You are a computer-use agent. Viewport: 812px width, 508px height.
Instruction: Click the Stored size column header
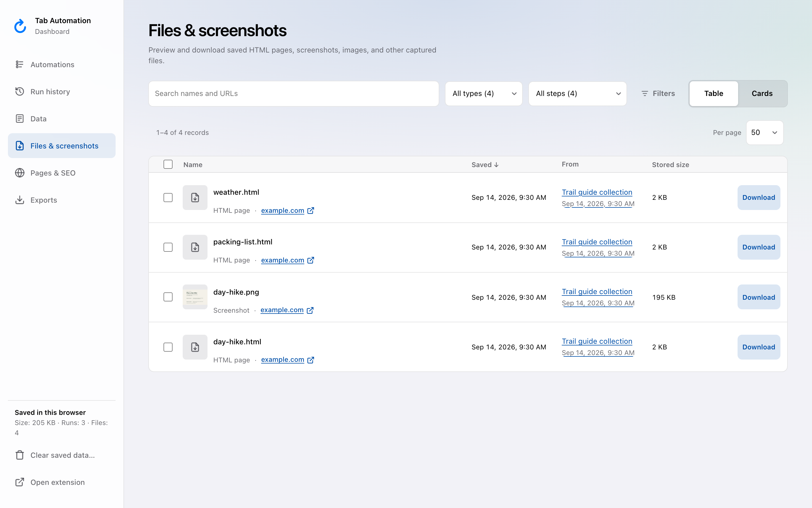tap(670, 165)
